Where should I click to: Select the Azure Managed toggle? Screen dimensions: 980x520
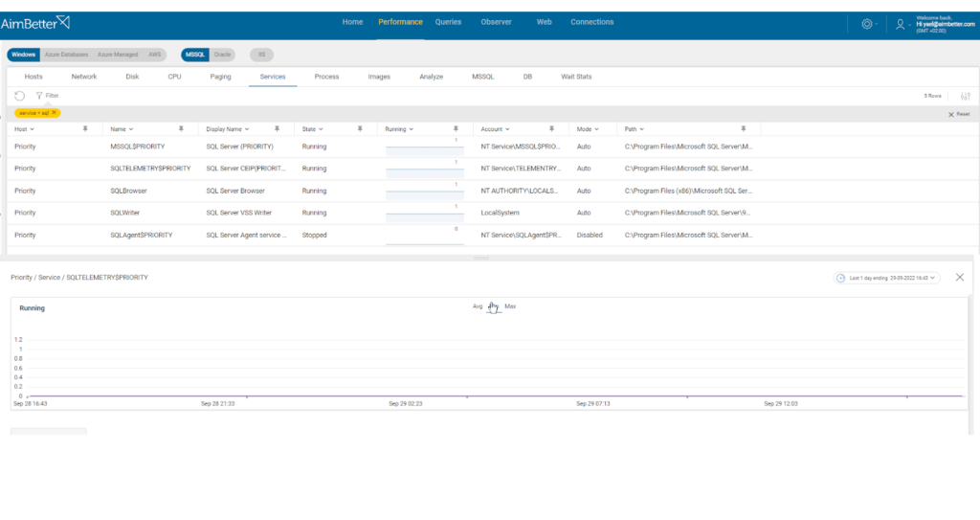pos(118,55)
